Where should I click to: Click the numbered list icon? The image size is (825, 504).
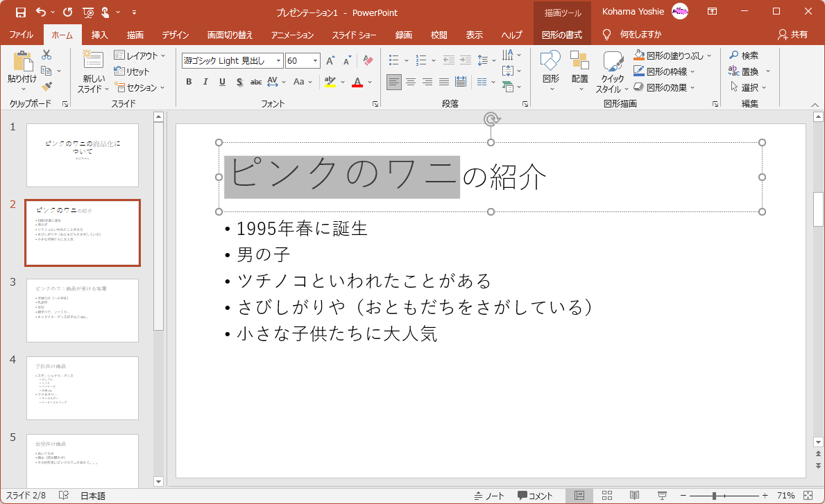coord(421,60)
